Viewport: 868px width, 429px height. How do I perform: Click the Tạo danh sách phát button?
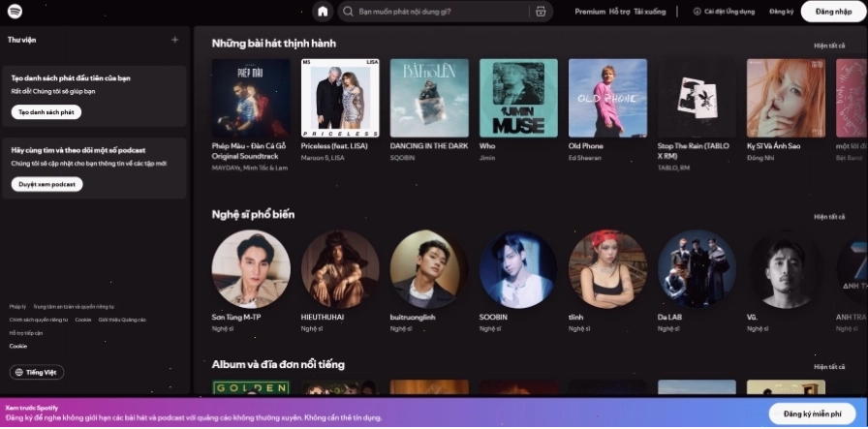tap(46, 111)
